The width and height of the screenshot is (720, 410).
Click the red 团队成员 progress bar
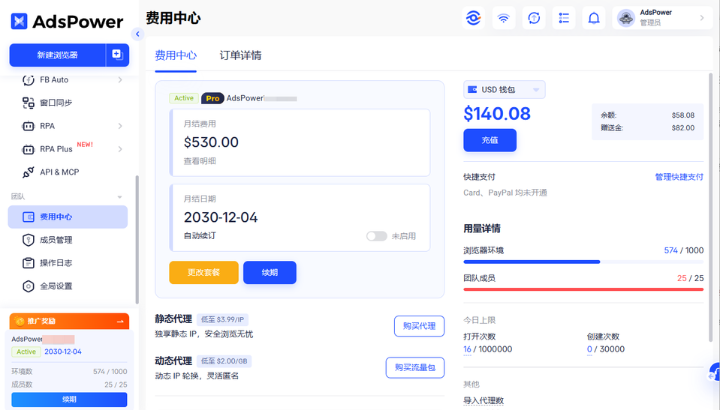pyautogui.click(x=584, y=290)
